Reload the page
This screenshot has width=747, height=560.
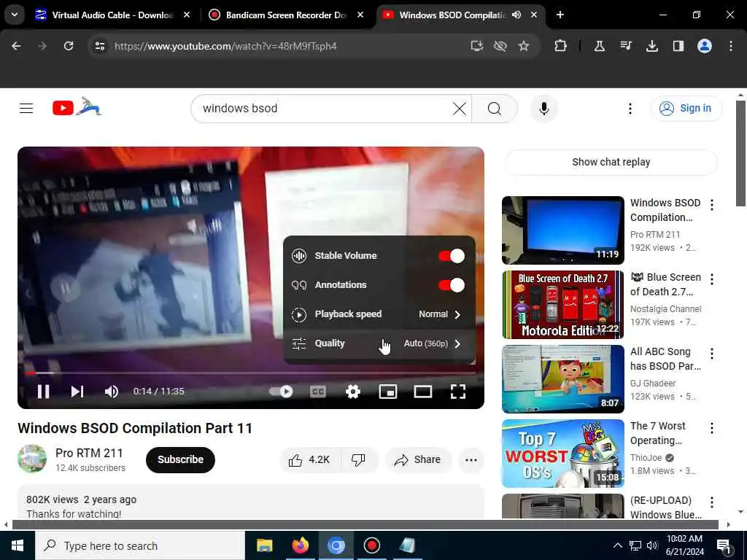click(x=69, y=46)
